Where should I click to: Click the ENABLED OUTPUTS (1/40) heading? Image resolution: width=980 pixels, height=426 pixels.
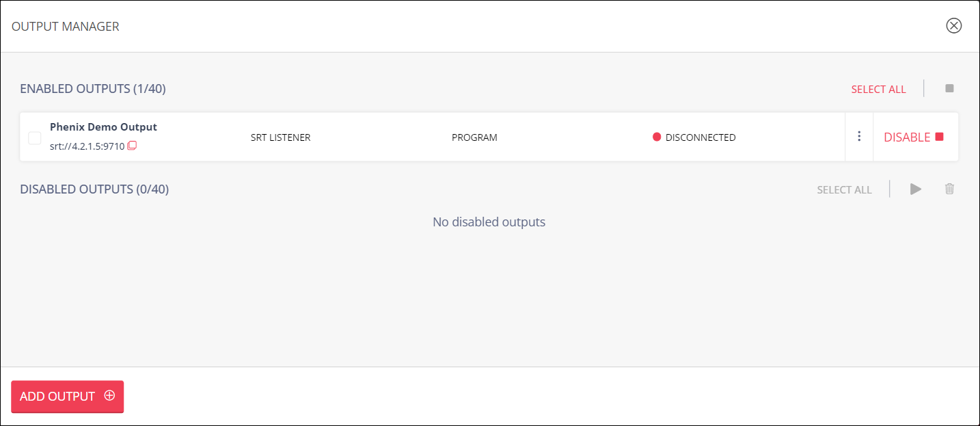click(x=93, y=88)
